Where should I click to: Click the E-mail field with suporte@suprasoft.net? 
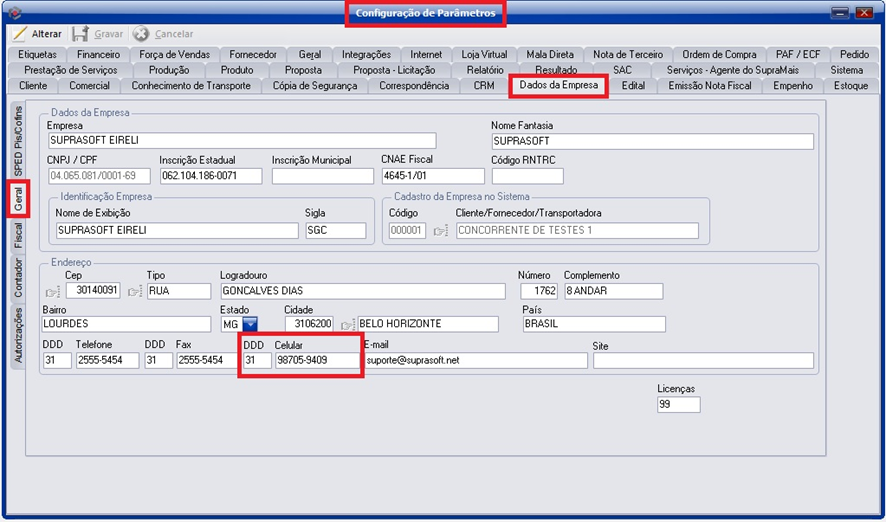coord(475,360)
